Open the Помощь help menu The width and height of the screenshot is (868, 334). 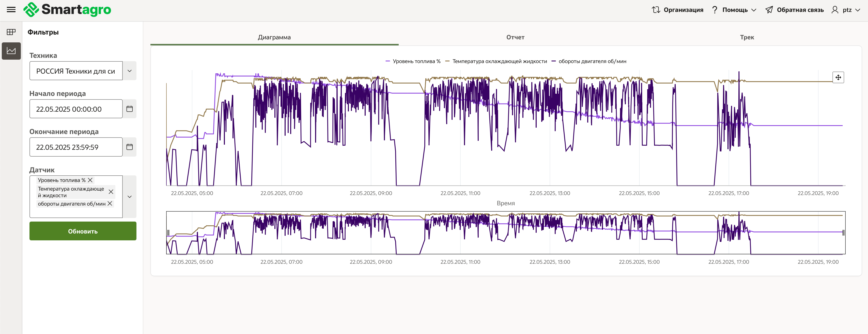(x=734, y=10)
